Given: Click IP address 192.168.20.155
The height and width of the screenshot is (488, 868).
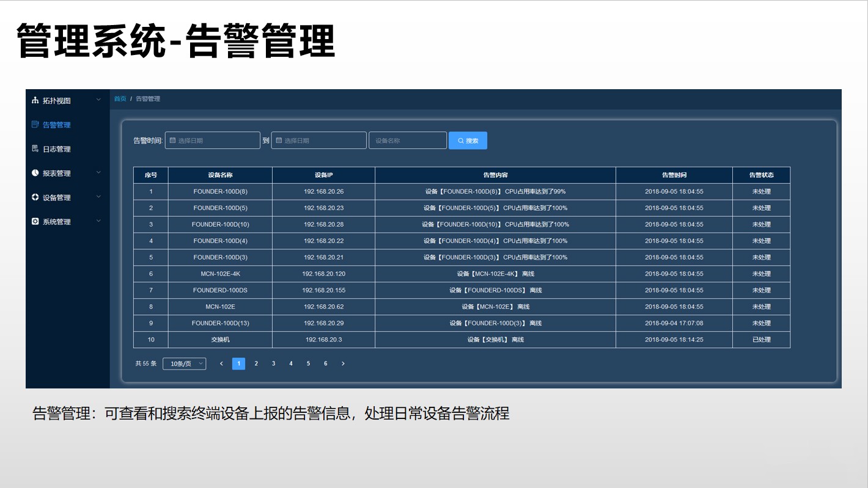Looking at the screenshot, I should (323, 291).
